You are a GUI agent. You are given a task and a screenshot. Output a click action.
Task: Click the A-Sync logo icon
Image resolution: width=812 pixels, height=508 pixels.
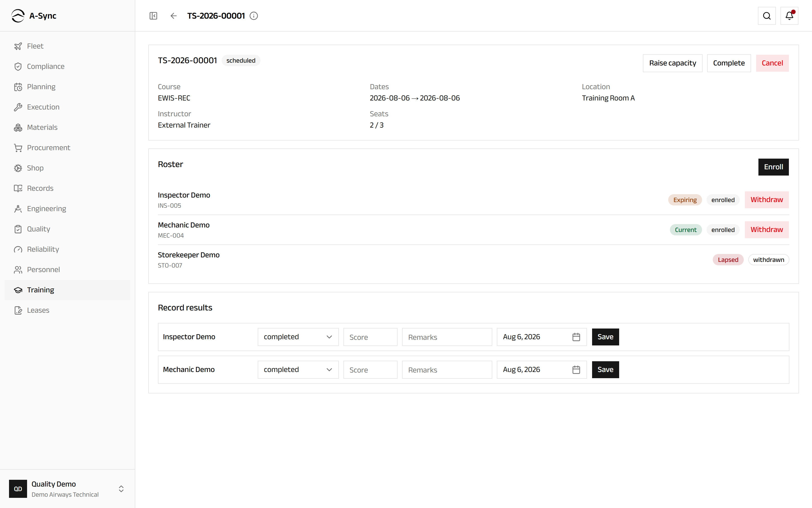tap(18, 16)
